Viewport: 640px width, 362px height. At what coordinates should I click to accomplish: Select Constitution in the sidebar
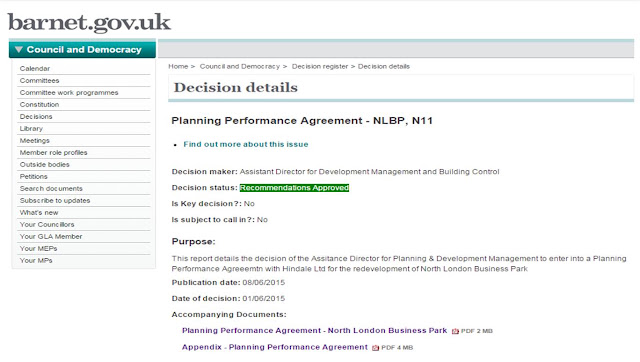[x=40, y=104]
